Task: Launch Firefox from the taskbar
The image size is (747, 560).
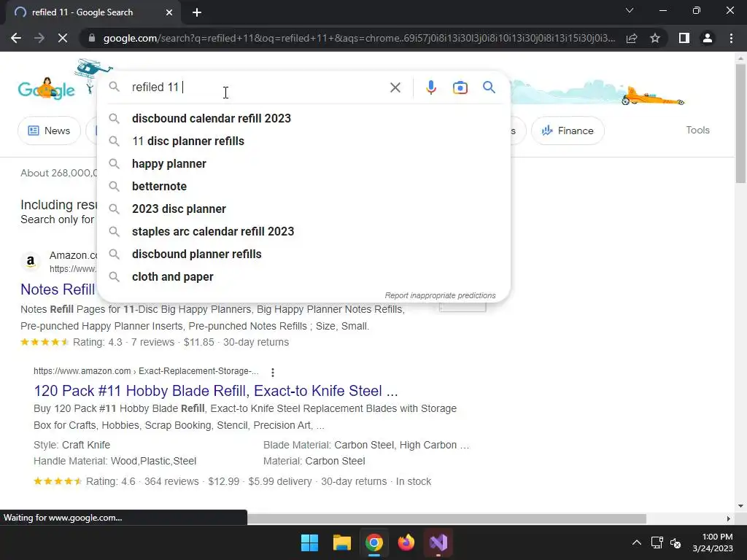Action: tap(406, 542)
